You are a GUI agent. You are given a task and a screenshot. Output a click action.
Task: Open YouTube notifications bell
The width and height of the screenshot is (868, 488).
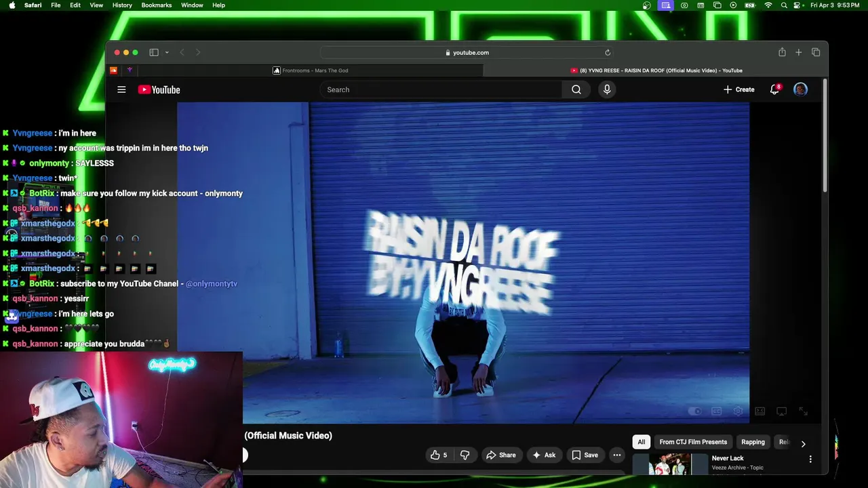tap(774, 89)
